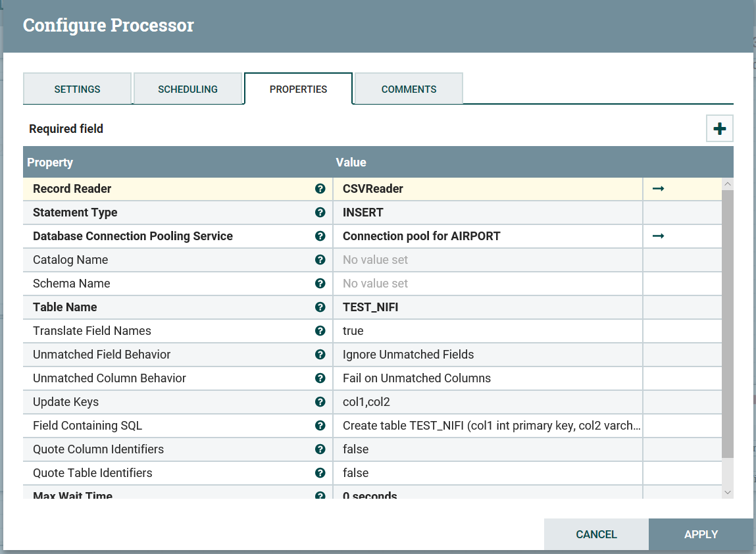Go to CSVReader service using arrow icon
Viewport: 756px width, 554px height.
pyautogui.click(x=658, y=189)
